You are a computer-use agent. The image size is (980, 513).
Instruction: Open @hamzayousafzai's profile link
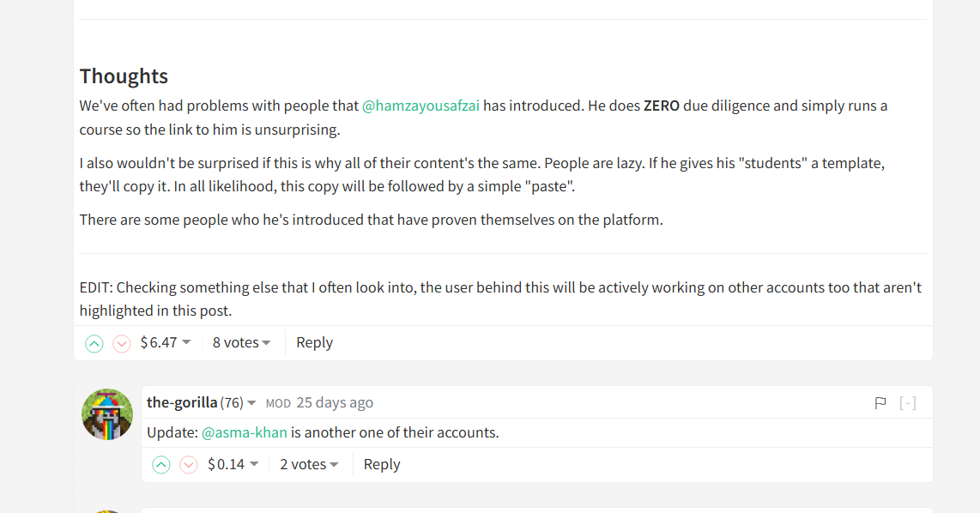(x=420, y=105)
